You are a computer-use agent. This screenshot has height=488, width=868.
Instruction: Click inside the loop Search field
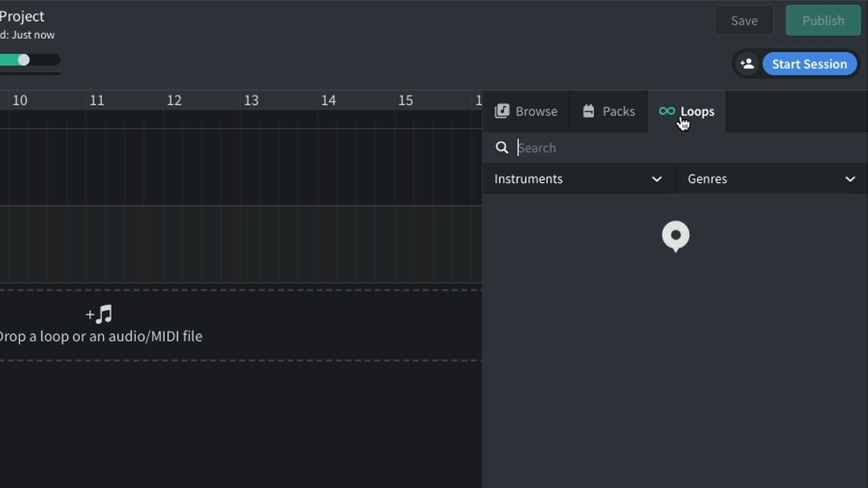[x=579, y=147]
